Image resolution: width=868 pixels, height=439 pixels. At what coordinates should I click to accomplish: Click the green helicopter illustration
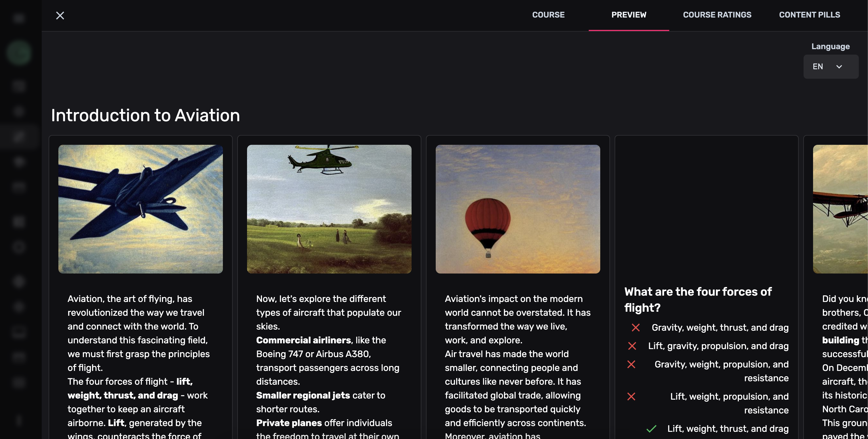point(329,209)
